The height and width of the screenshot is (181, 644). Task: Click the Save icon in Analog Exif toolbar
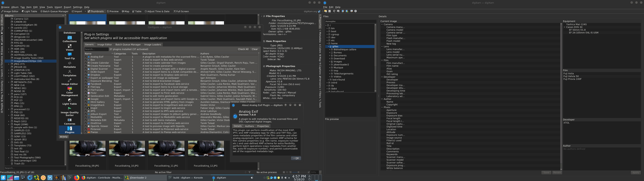click(x=330, y=11)
